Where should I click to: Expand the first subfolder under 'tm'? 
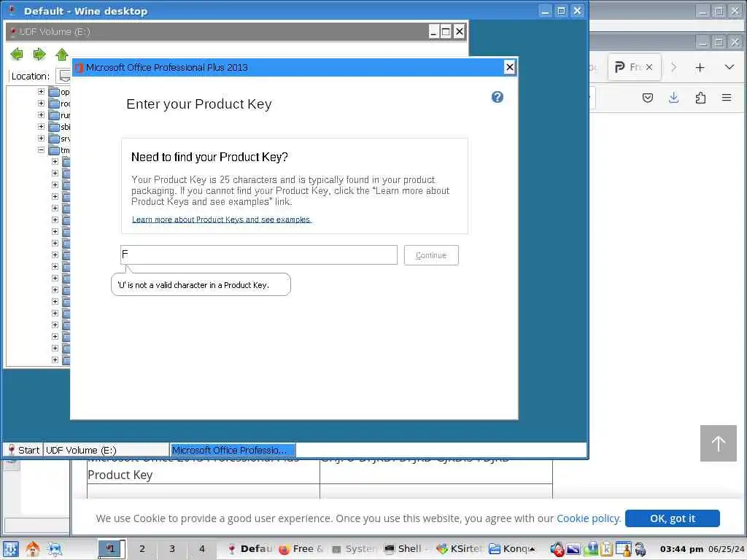[x=55, y=161]
